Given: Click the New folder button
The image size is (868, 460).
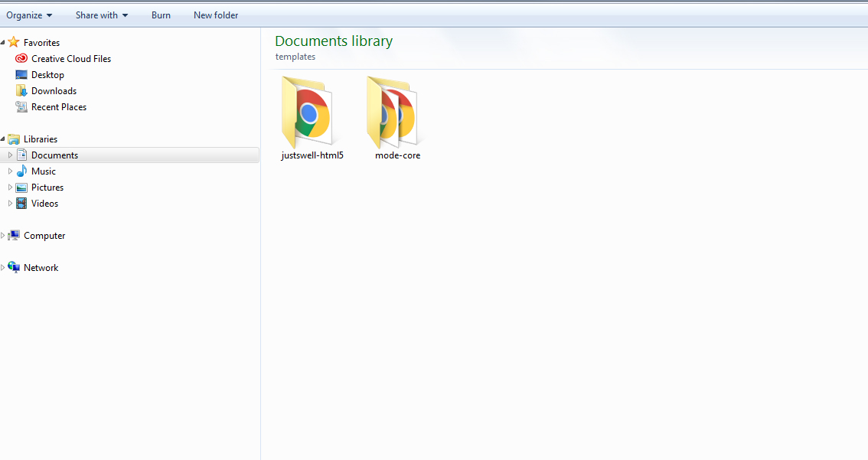Looking at the screenshot, I should 216,15.
